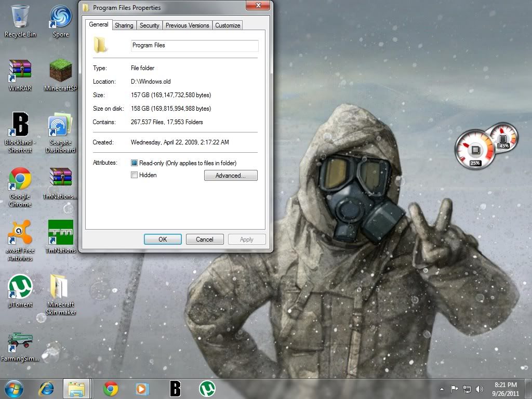The height and width of the screenshot is (399, 532).
Task: Open the Previous Versions tab
Action: coord(187,25)
